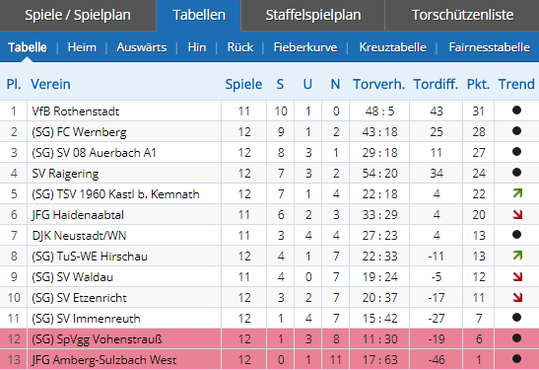539x370 pixels.
Task: Click the (SG) SpVgg Vohenstrauß row
Action: 270,339
